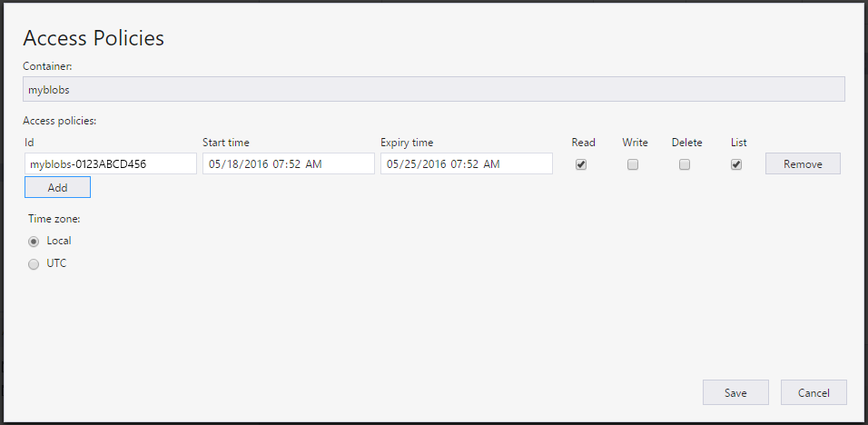
Task: Uncheck the Read permission checkbox
Action: (x=581, y=164)
